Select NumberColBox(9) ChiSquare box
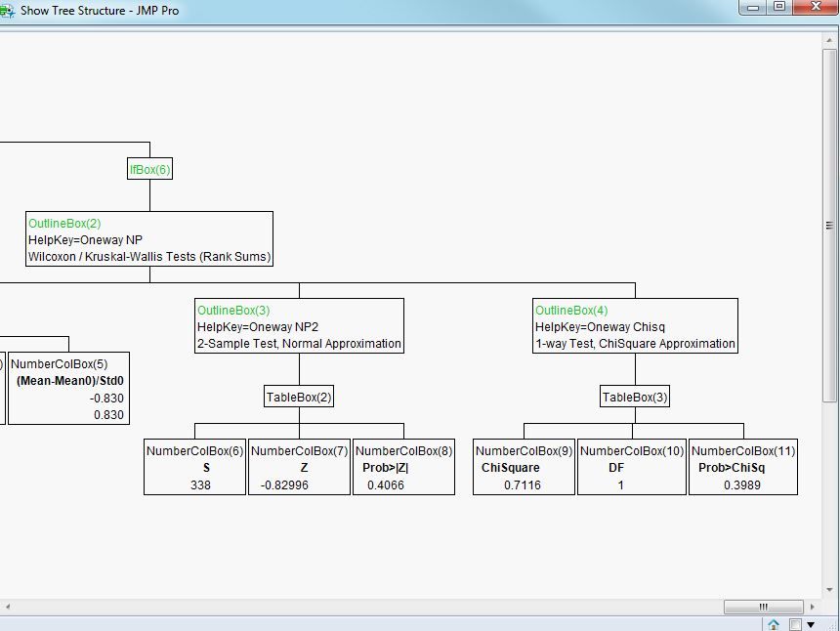Viewport: 840px width, 631px height. pyautogui.click(x=524, y=467)
